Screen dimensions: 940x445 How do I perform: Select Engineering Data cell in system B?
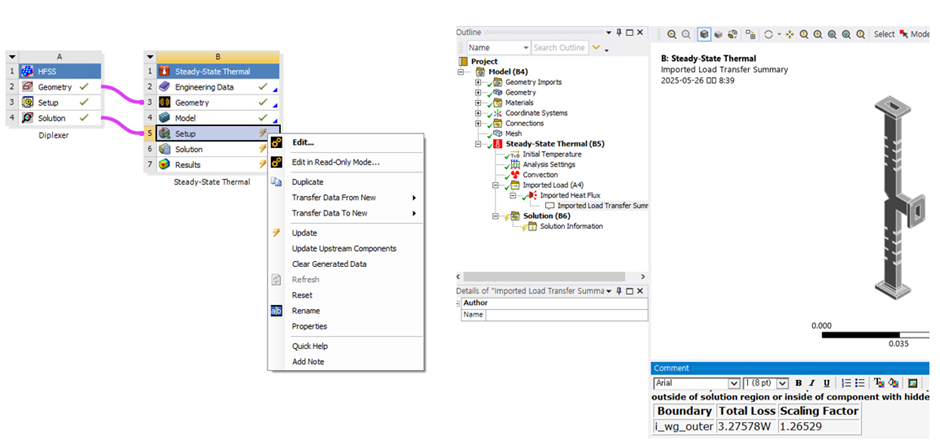pyautogui.click(x=218, y=87)
